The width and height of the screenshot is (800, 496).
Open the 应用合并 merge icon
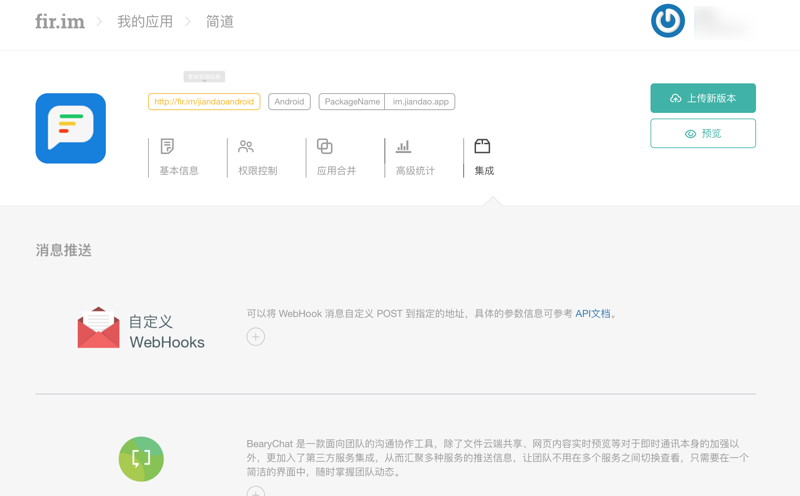(324, 146)
